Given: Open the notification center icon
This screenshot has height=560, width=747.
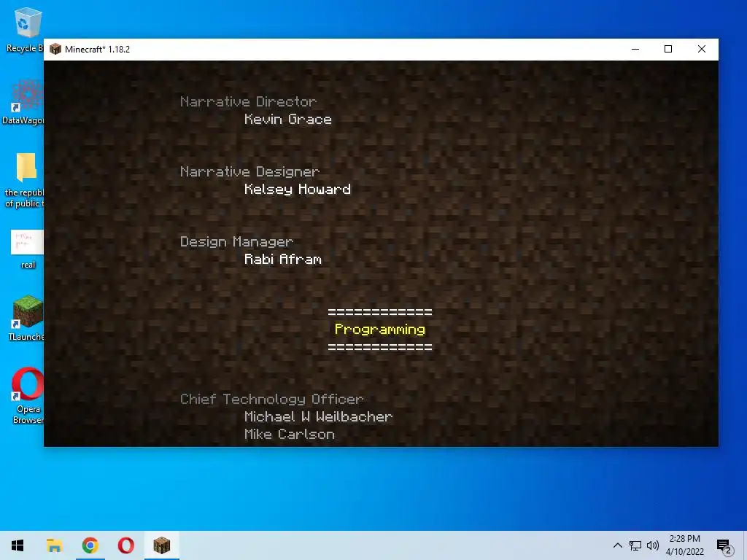Looking at the screenshot, I should coord(724,546).
